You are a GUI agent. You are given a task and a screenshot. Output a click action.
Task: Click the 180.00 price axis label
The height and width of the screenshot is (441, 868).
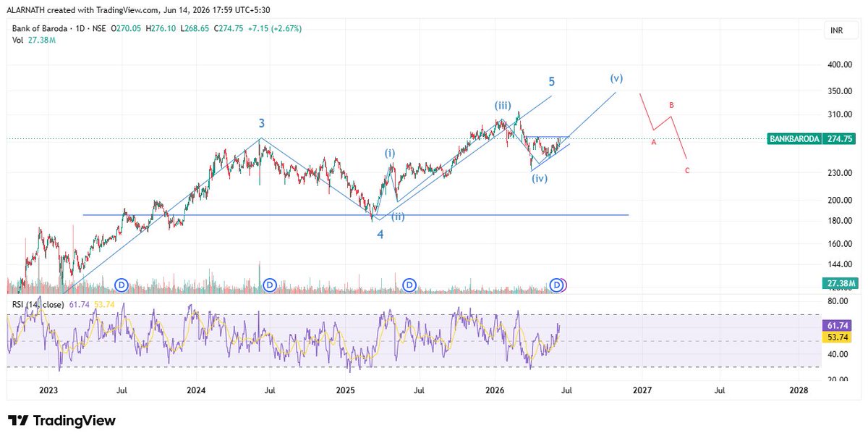pos(839,221)
